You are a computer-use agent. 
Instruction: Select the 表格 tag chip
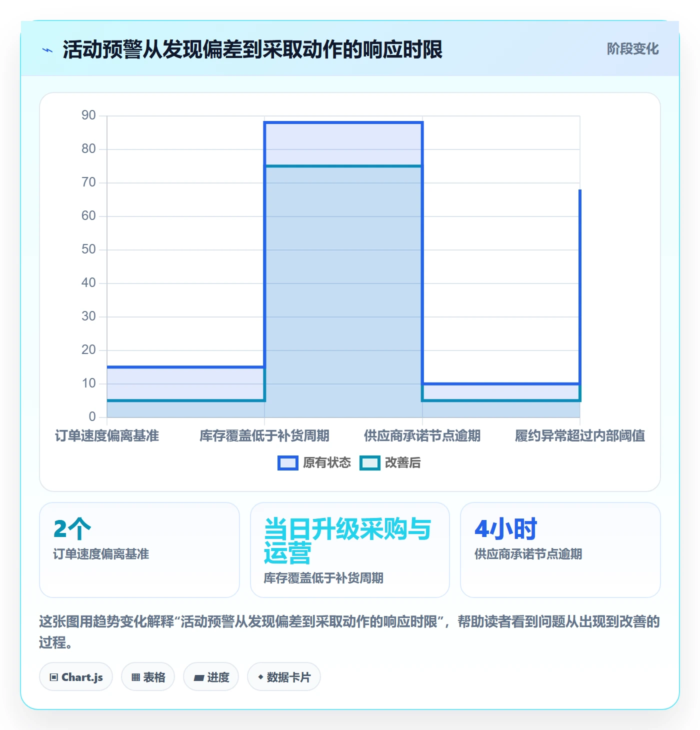pos(148,677)
